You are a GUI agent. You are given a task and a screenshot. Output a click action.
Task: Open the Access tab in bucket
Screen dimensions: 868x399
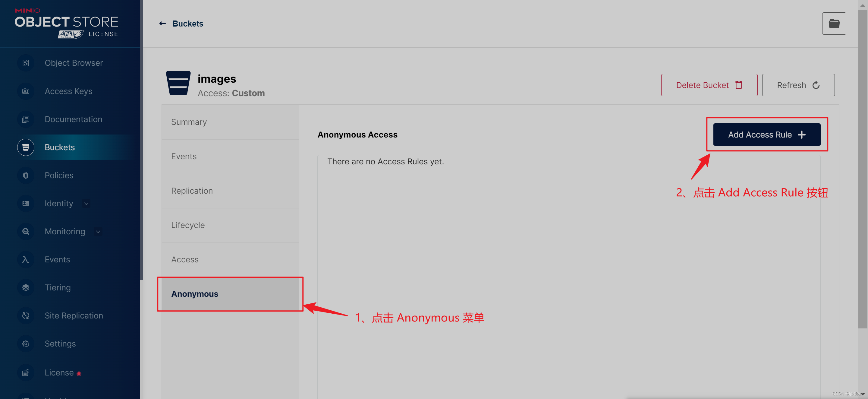tap(185, 259)
